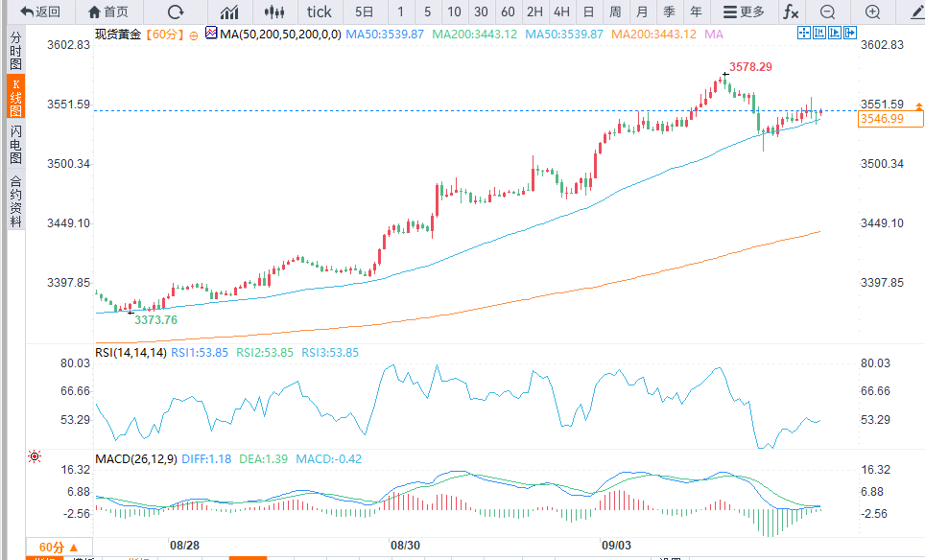The image size is (925, 560).
Task: Click the RSI3:53.85 value
Action: pos(330,353)
